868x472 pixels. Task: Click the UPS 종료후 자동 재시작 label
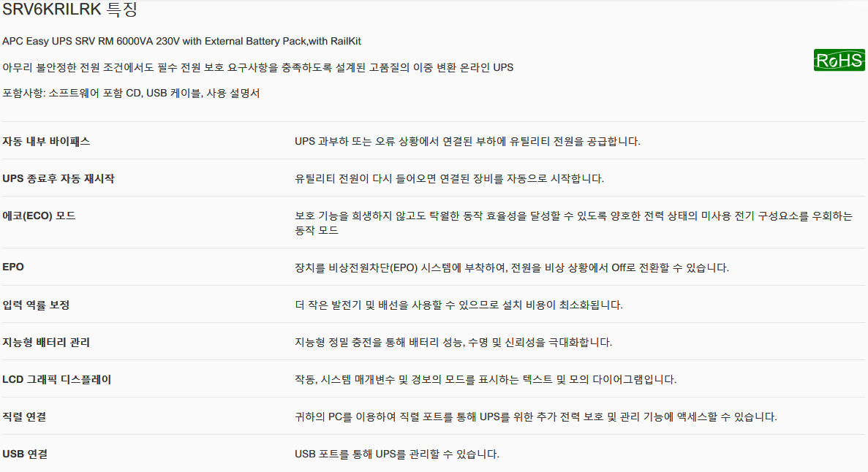pos(58,179)
